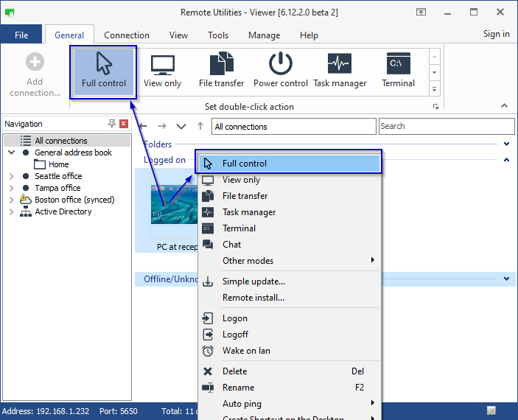The image size is (518, 420).
Task: Click the Sign in link
Action: click(x=496, y=34)
